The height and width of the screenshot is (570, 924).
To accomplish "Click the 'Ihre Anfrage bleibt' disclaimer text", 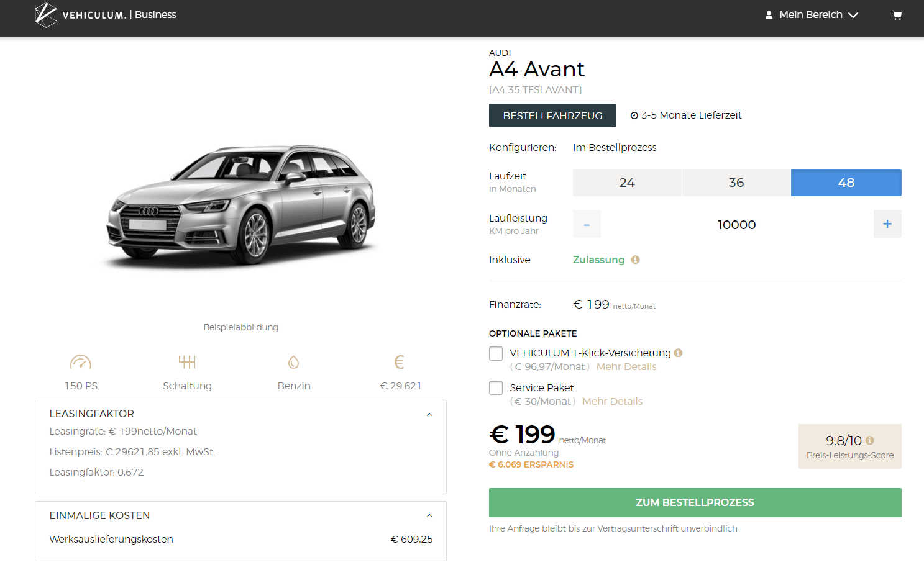I will [x=613, y=528].
